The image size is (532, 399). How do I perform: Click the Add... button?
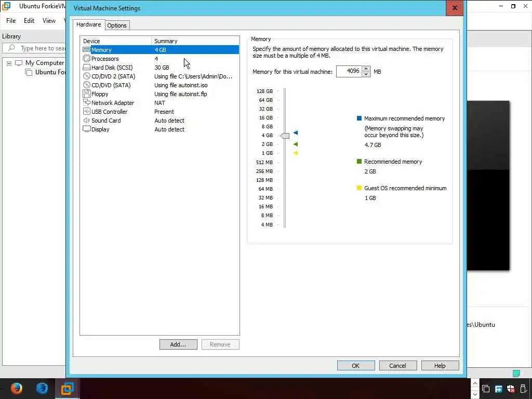pos(178,344)
